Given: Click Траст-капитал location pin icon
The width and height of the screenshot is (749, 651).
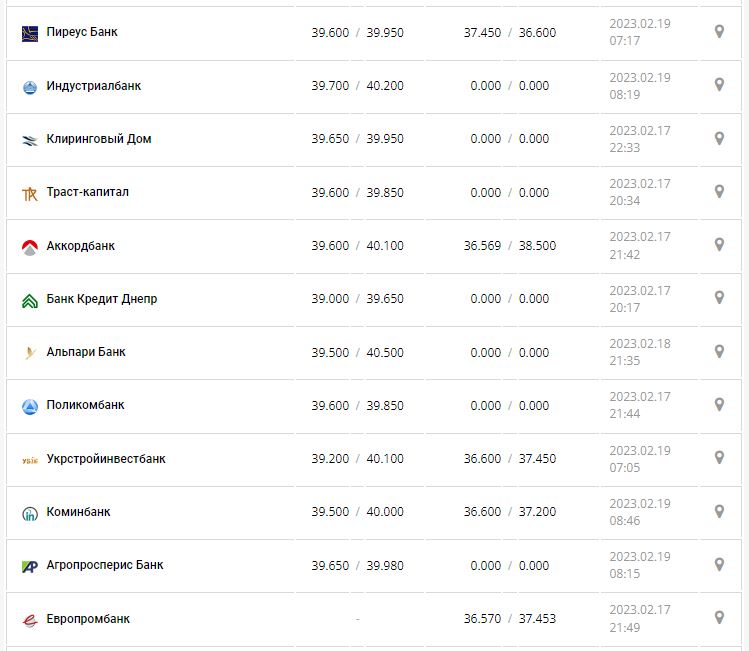Looking at the screenshot, I should coord(719,191).
